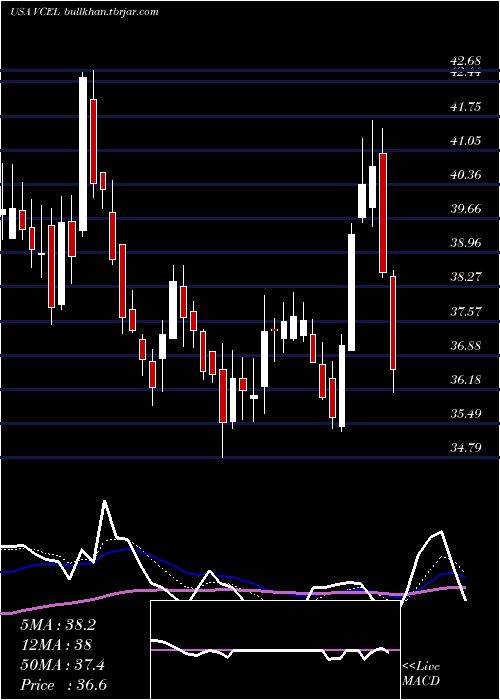The height and width of the screenshot is (700, 500).
Task: Select the 42.68 price level label
Action: (x=466, y=60)
